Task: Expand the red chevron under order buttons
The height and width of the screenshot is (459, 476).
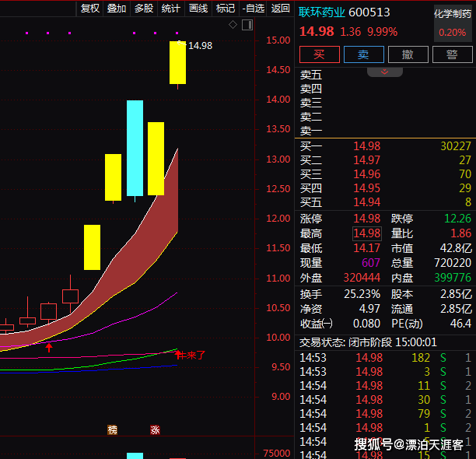Action: click(385, 71)
